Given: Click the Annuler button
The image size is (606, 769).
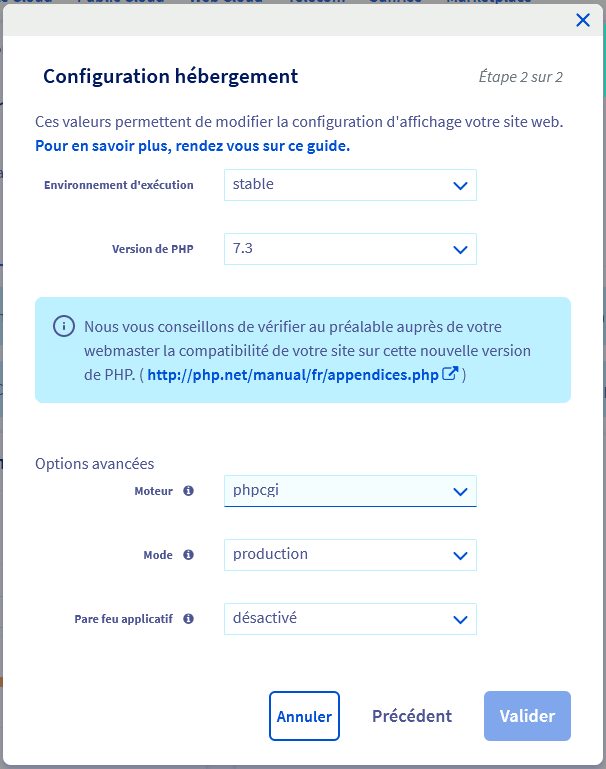Looking at the screenshot, I should 304,716.
